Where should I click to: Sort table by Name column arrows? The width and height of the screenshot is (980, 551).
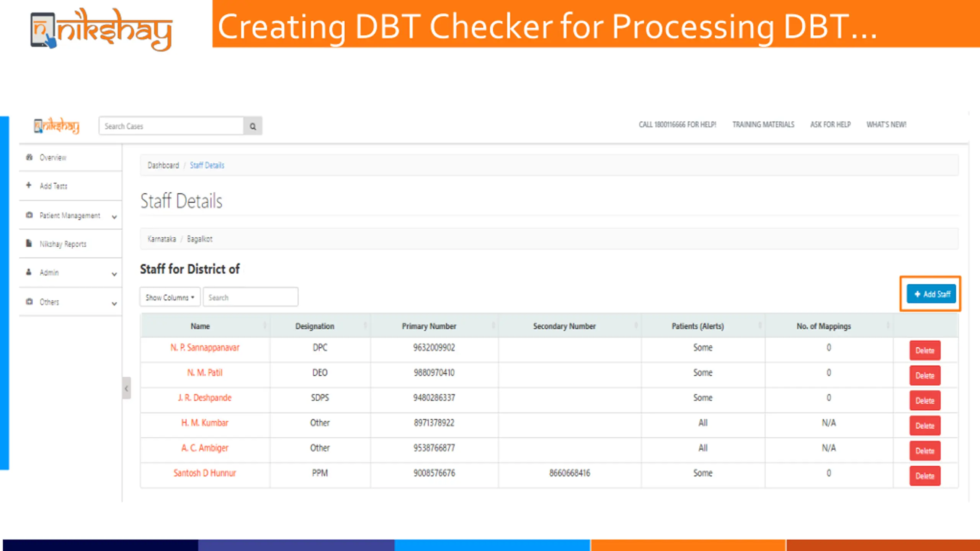[x=265, y=326]
